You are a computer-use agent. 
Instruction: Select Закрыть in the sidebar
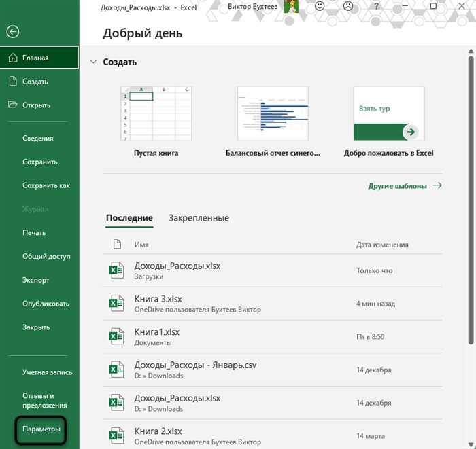point(36,327)
